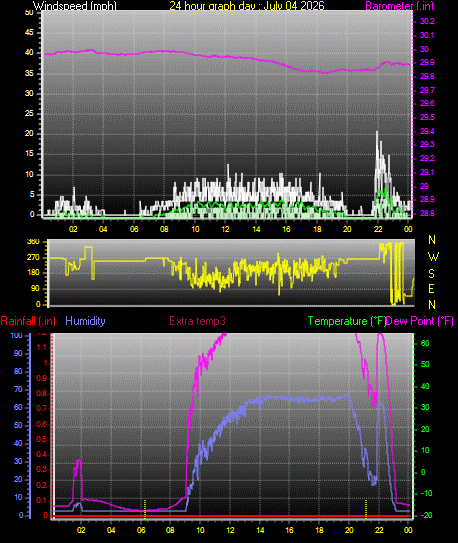Click the 'S' compass letter beside wind direction

pos(431,274)
